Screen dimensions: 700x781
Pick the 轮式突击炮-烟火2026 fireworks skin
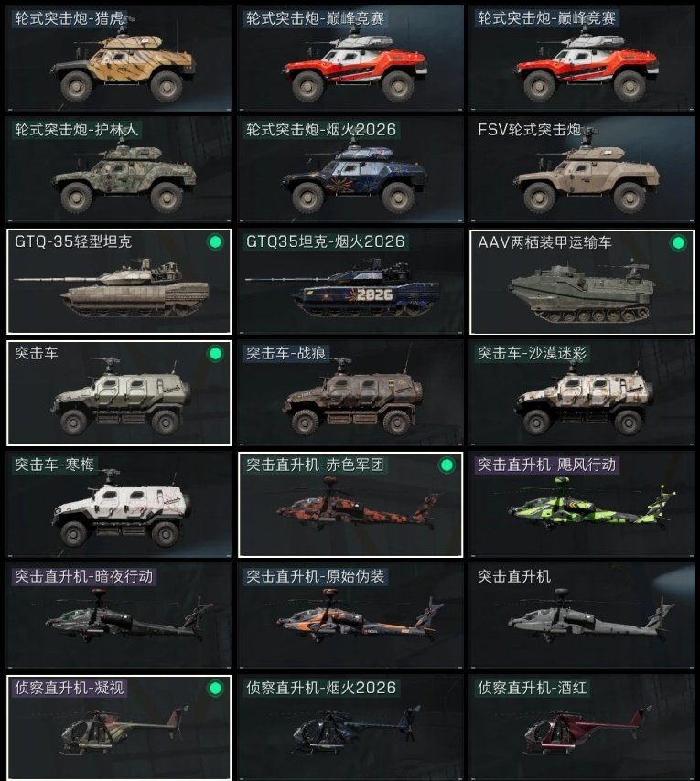(350, 169)
